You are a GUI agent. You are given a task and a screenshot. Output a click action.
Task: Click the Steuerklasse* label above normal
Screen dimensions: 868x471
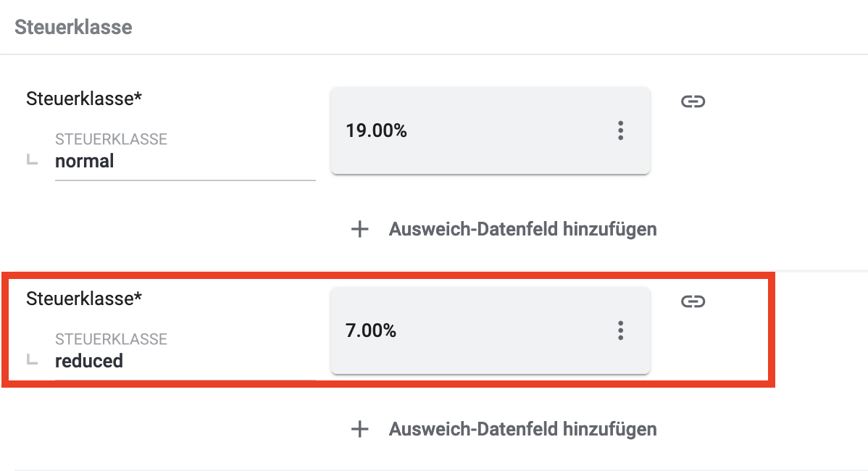84,99
